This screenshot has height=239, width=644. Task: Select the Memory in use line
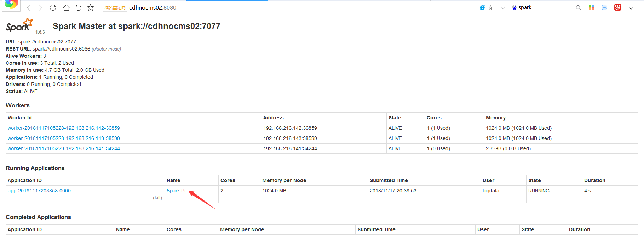tap(55, 70)
